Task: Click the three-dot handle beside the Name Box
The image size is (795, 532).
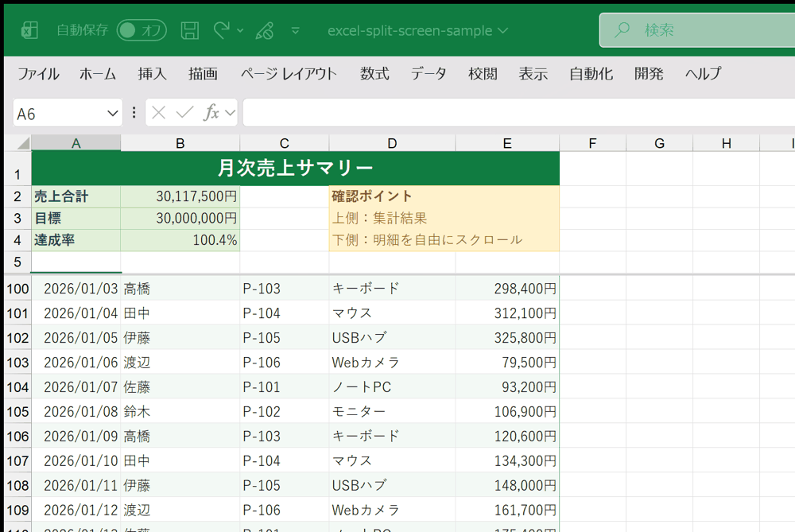Action: click(134, 113)
